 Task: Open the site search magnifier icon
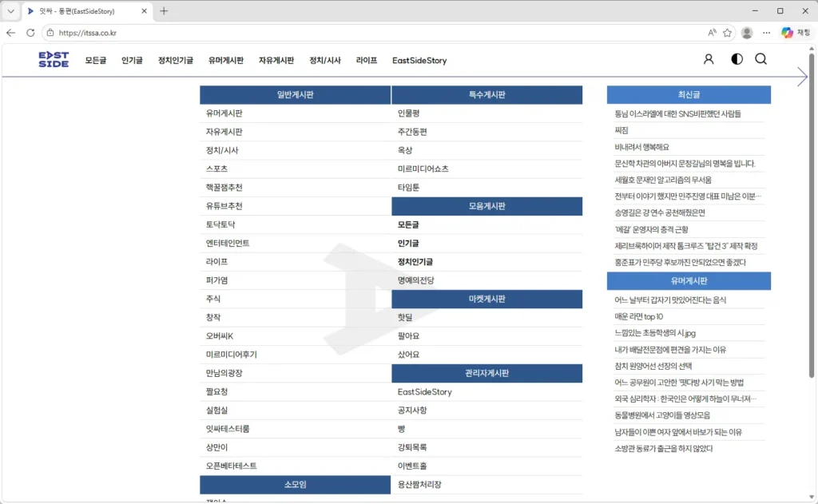click(760, 59)
